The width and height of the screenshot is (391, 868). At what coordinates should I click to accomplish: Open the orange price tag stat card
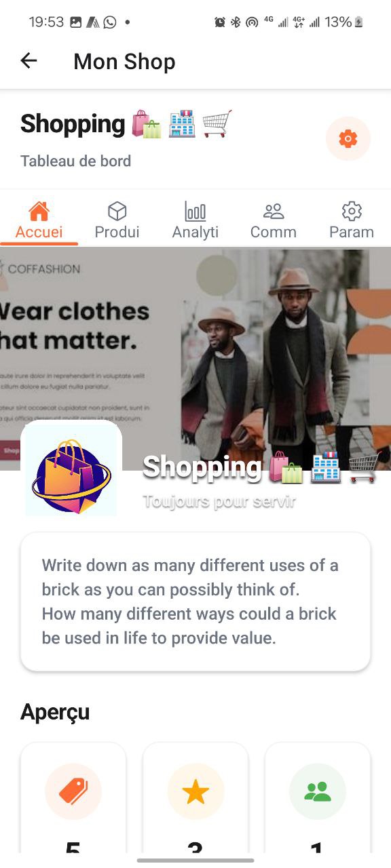click(73, 797)
